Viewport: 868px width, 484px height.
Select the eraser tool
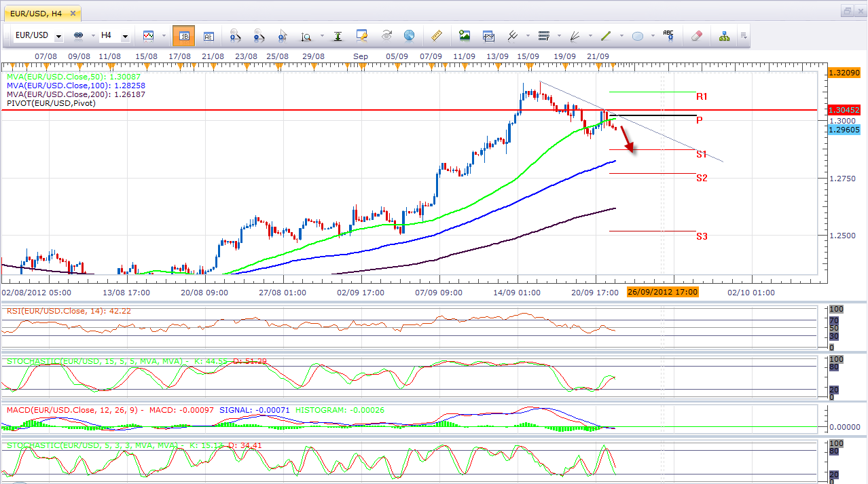[696, 35]
